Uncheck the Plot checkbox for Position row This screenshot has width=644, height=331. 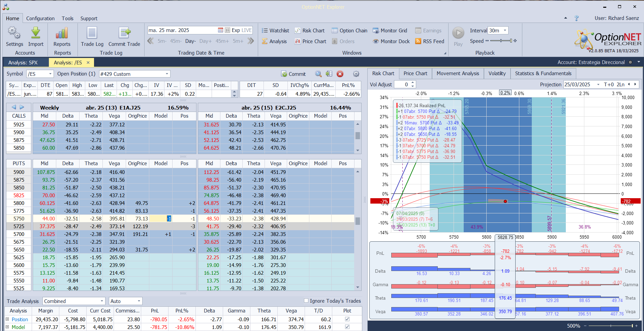[347, 319]
